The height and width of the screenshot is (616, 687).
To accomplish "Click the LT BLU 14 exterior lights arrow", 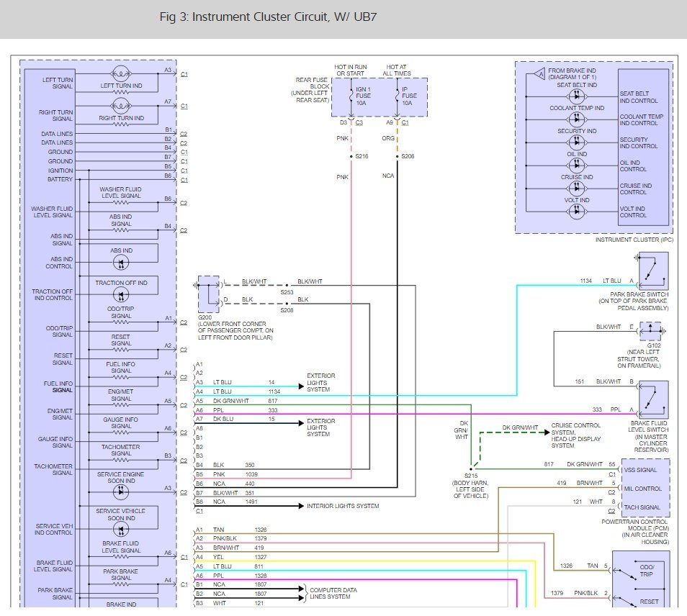I will [301, 386].
